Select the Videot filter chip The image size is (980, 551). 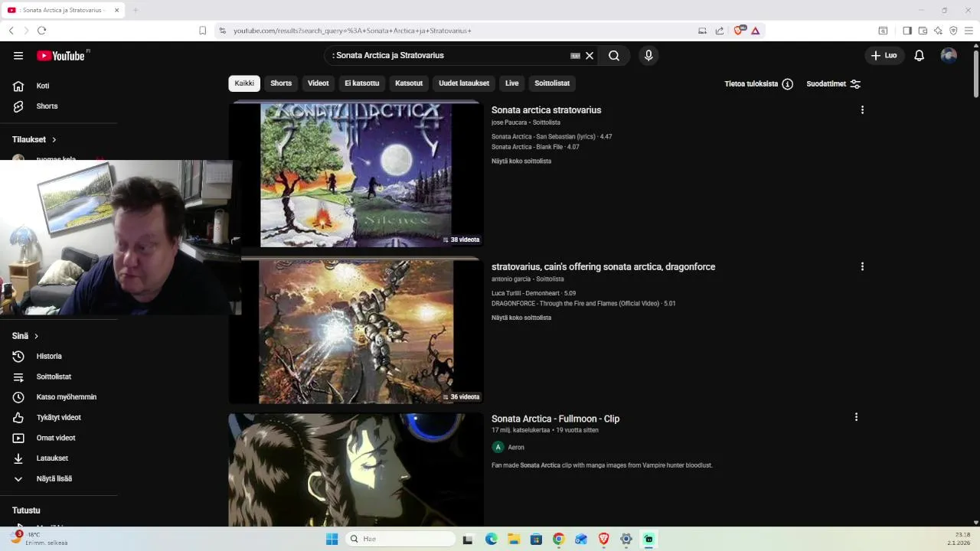click(x=318, y=83)
